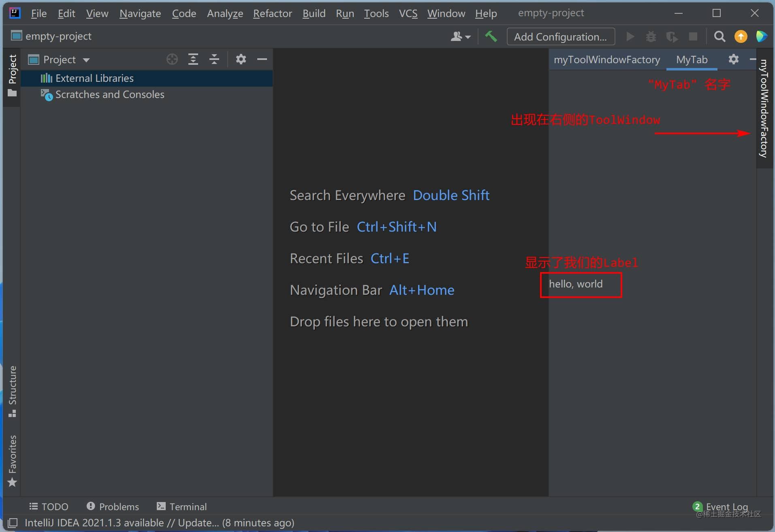Click empty-project breadcrumb in navigation bar
Screen dimensions: 775x532
coord(51,36)
